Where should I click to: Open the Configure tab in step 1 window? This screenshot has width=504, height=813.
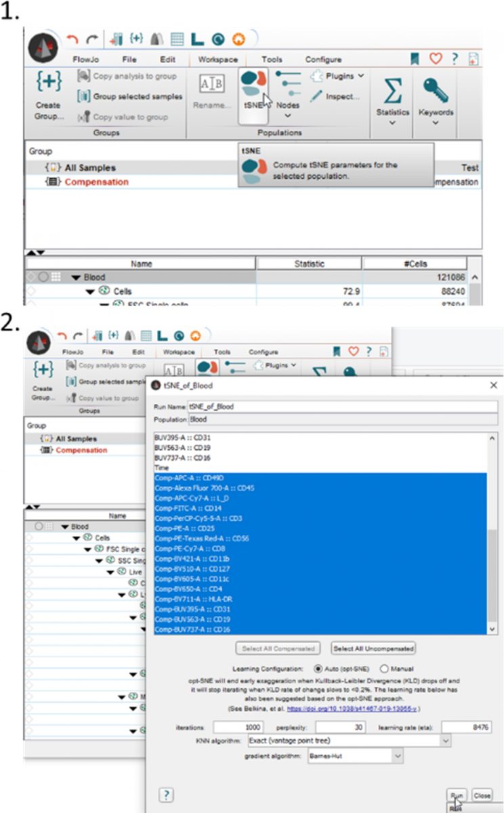tap(323, 60)
